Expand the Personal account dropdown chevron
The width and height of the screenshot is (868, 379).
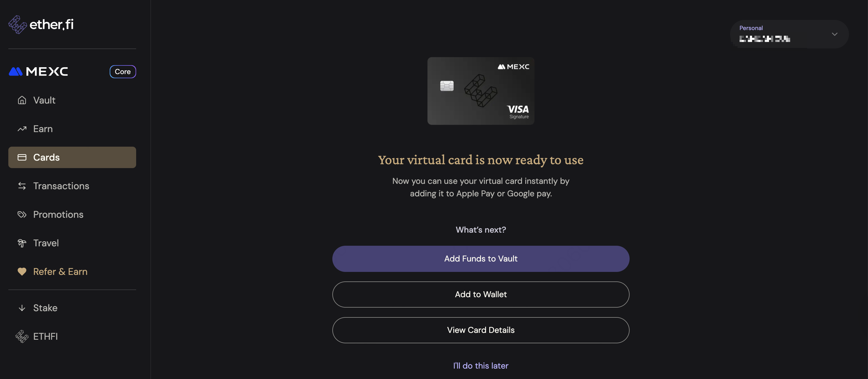click(x=834, y=34)
